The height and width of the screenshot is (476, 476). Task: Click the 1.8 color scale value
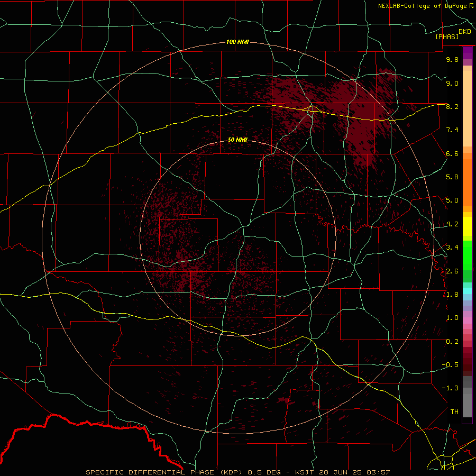point(452,295)
